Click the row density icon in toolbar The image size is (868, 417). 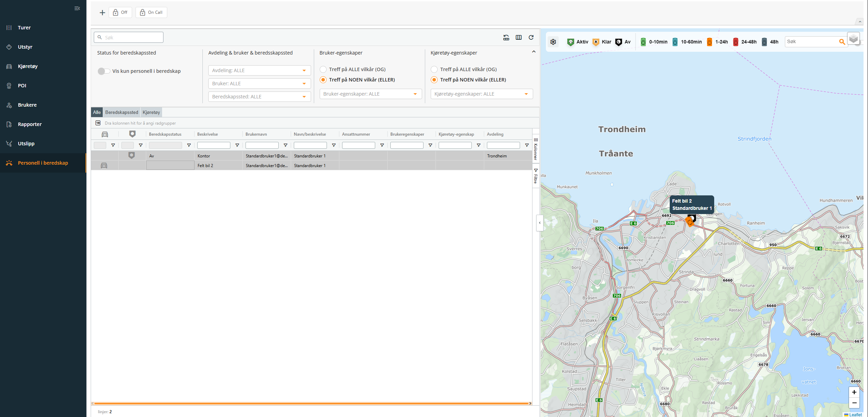tap(506, 37)
